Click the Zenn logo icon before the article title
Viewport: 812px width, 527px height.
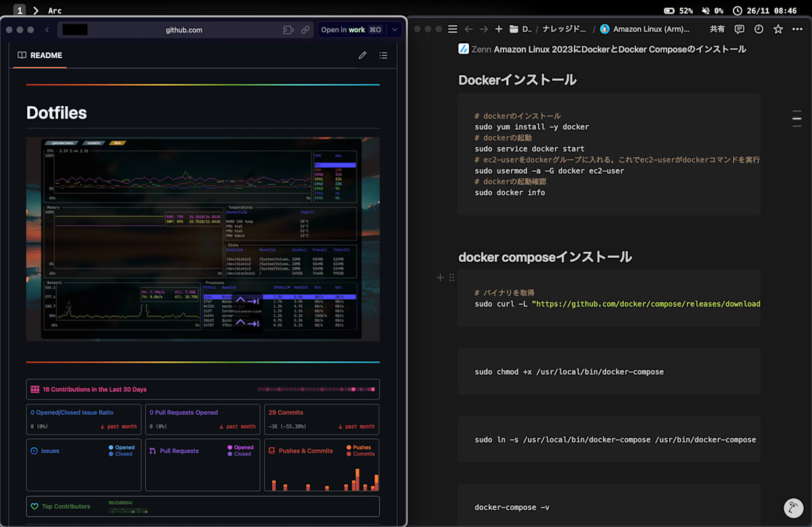(x=464, y=49)
